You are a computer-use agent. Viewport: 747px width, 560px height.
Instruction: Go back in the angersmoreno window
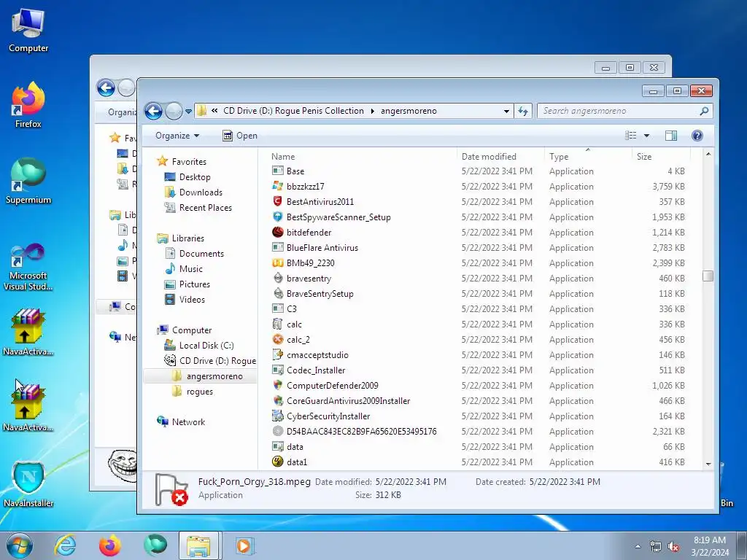point(153,112)
